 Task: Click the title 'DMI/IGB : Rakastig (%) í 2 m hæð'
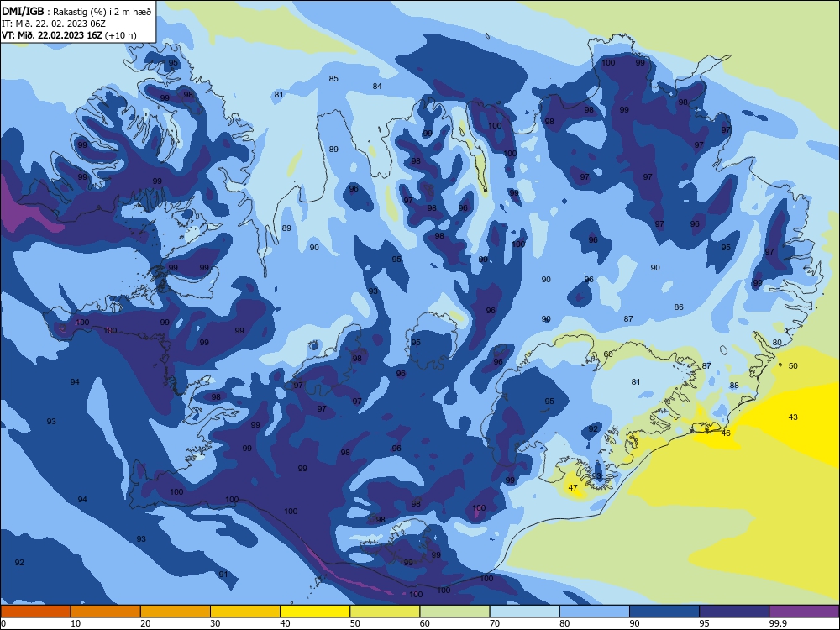pos(76,11)
